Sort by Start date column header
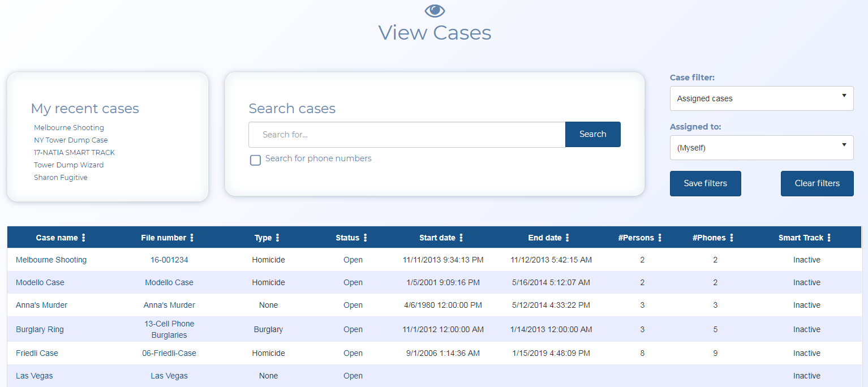868x387 pixels. click(437, 238)
